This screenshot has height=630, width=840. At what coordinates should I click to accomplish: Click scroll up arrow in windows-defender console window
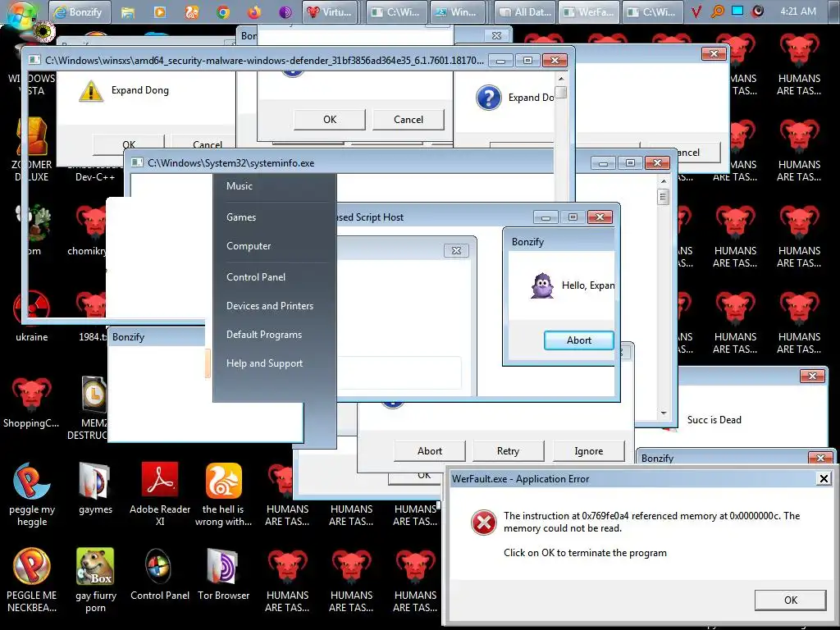click(x=561, y=79)
